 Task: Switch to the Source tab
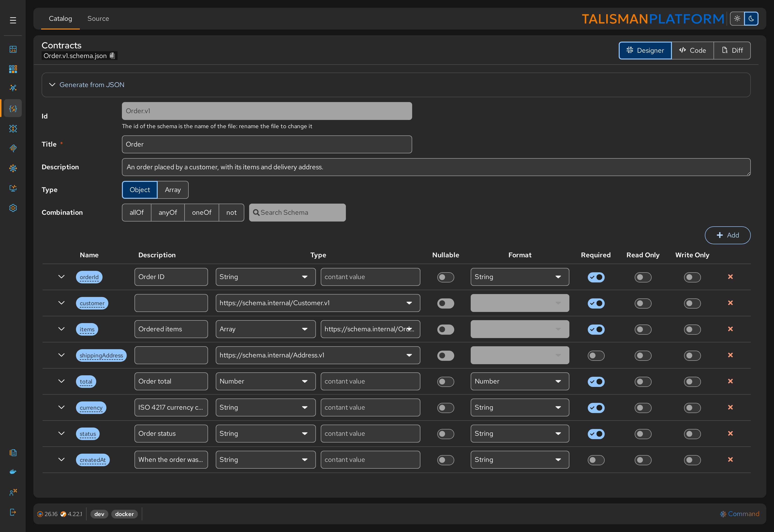click(x=98, y=19)
